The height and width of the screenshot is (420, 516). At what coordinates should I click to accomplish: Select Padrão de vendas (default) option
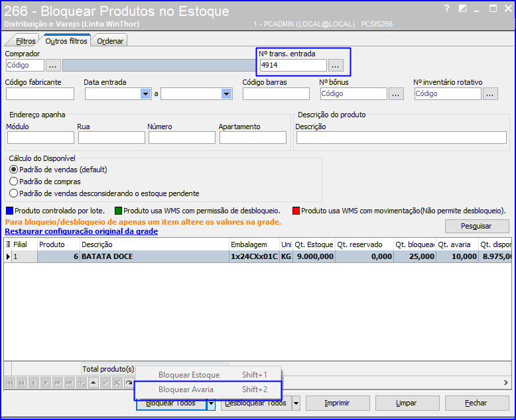58,170
